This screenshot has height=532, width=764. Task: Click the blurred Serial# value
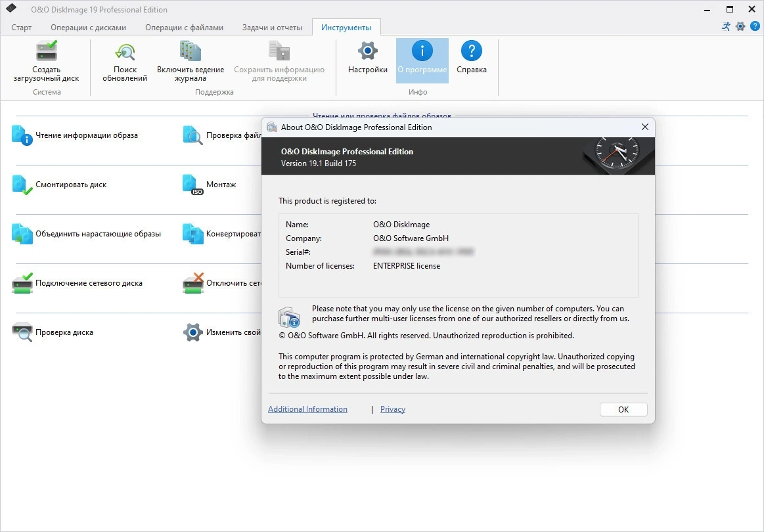pos(423,252)
